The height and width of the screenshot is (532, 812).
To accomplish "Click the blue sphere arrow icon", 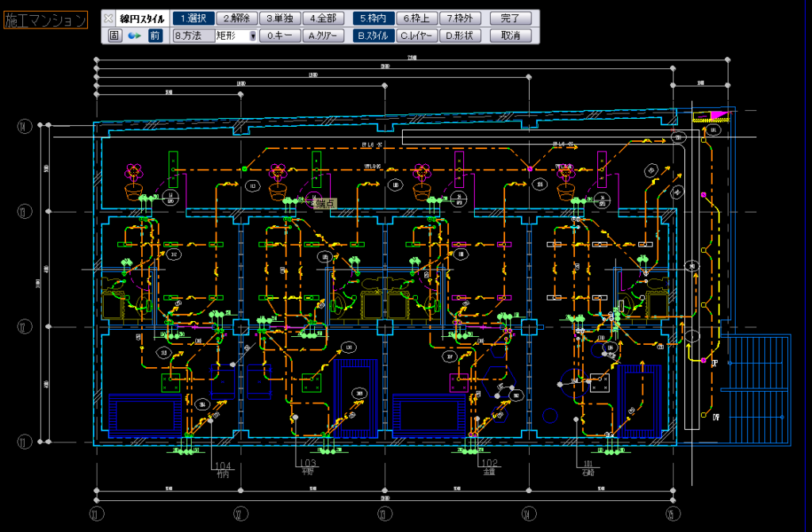I will tap(135, 36).
